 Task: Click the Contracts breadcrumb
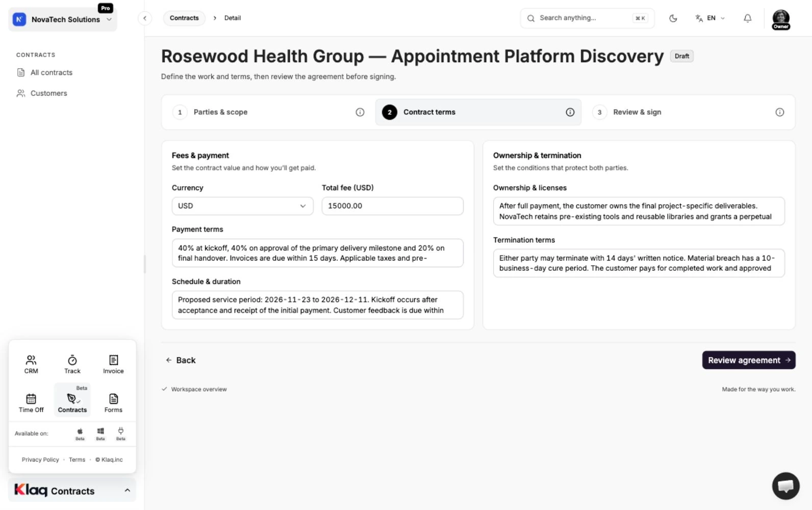pyautogui.click(x=184, y=18)
